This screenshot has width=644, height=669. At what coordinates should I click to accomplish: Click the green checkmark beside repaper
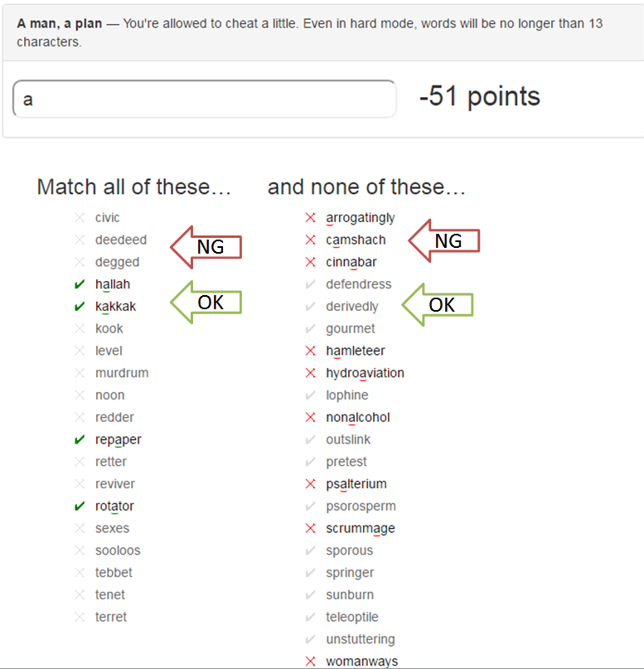coord(80,440)
